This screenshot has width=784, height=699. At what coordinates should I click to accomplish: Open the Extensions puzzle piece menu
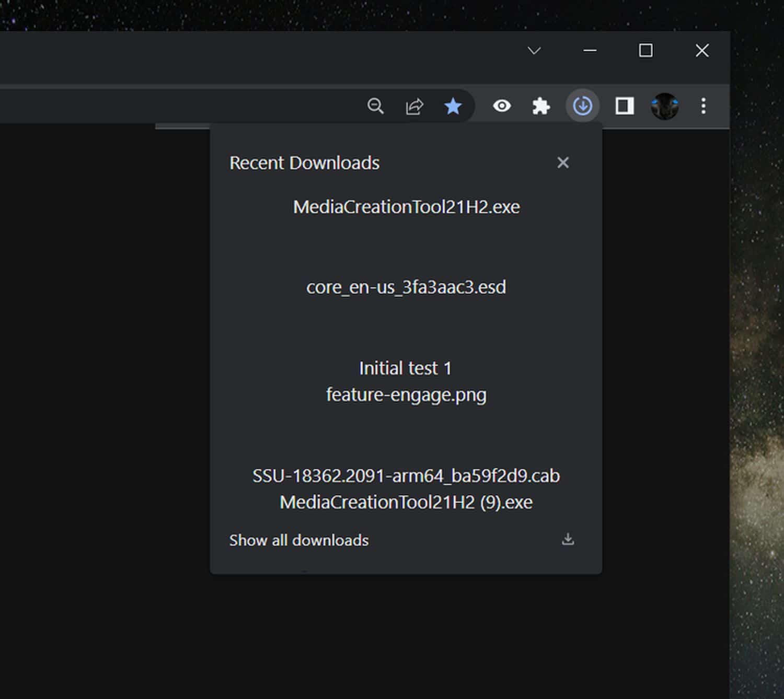coord(541,106)
